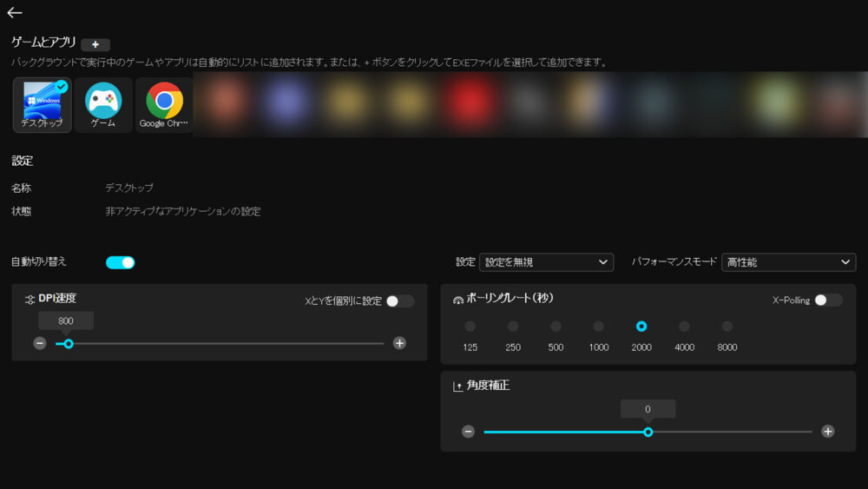The width and height of the screenshot is (868, 489).
Task: Select 1000 polling rate option
Action: click(x=599, y=327)
